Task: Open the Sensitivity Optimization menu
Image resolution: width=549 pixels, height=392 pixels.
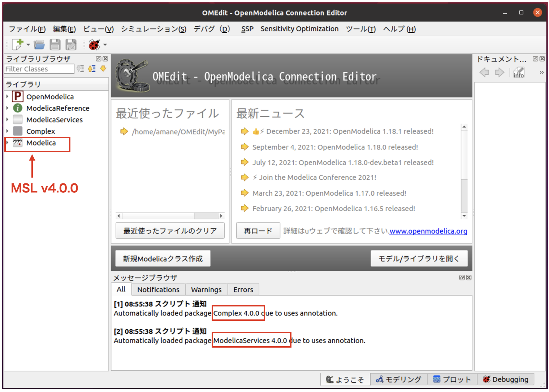Action: [x=299, y=29]
